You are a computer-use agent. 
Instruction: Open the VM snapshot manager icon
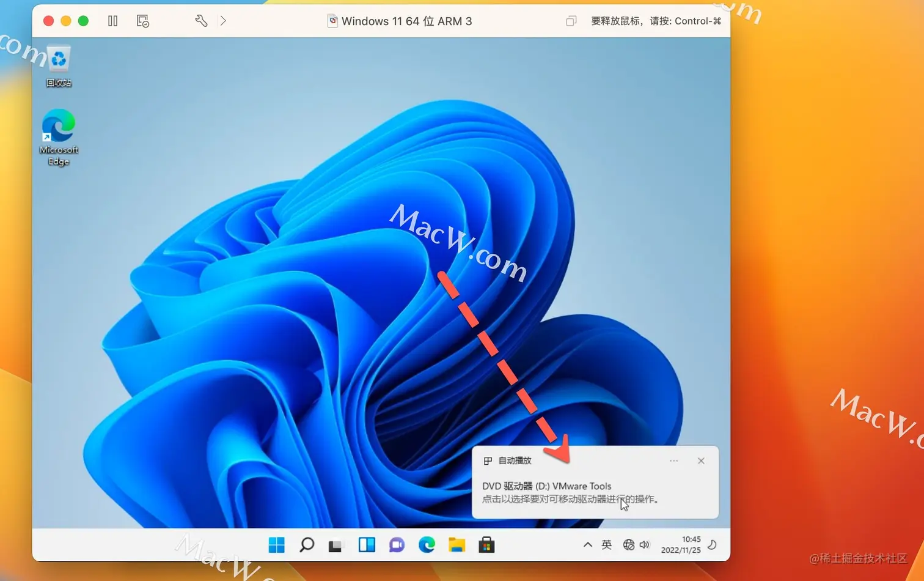click(x=142, y=21)
